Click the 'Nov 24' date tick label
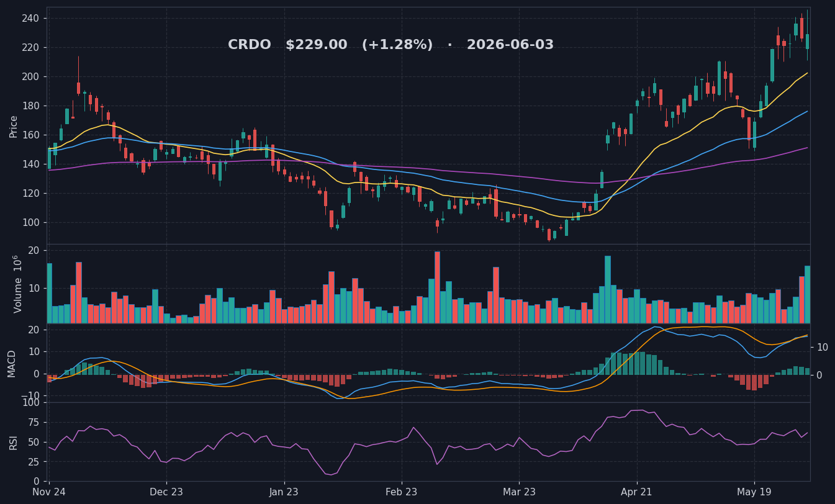Screen dimensions: 835x504 coord(49,492)
